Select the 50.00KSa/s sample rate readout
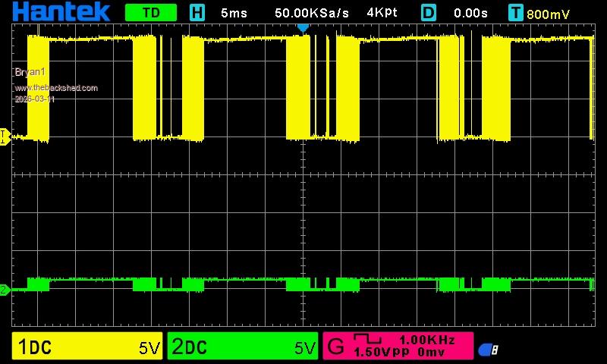Viewport: 607px width, 364px height. pyautogui.click(x=312, y=13)
